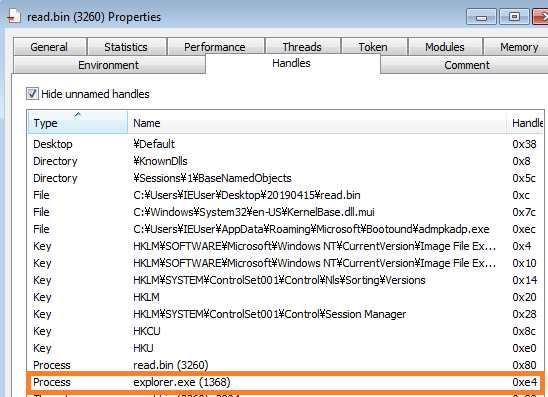Screen dimensions: 548x397
Task: Click the read.bin window title icon
Action: click(x=14, y=16)
